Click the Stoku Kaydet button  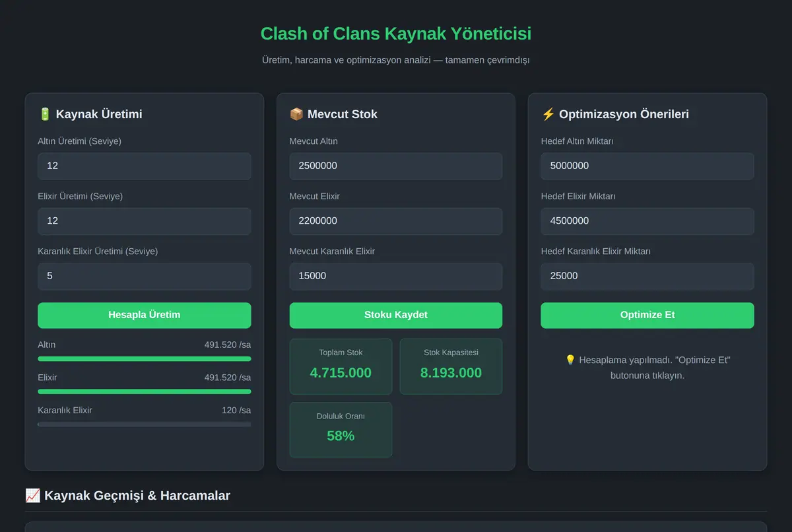click(396, 315)
